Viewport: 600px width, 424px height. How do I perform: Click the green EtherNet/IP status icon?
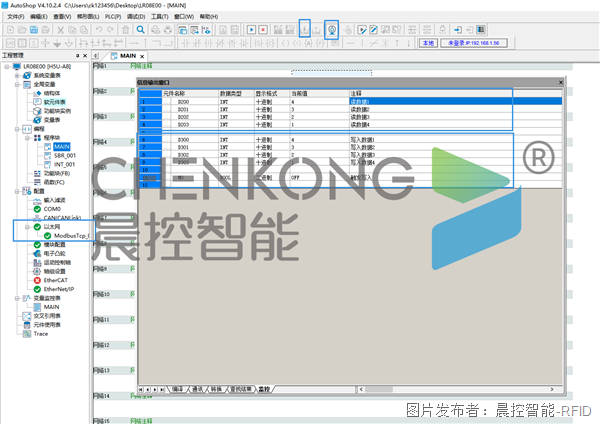click(36, 289)
